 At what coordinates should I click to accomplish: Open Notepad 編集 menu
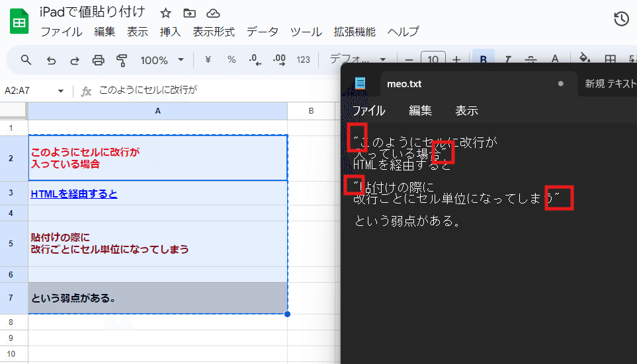[x=420, y=110]
